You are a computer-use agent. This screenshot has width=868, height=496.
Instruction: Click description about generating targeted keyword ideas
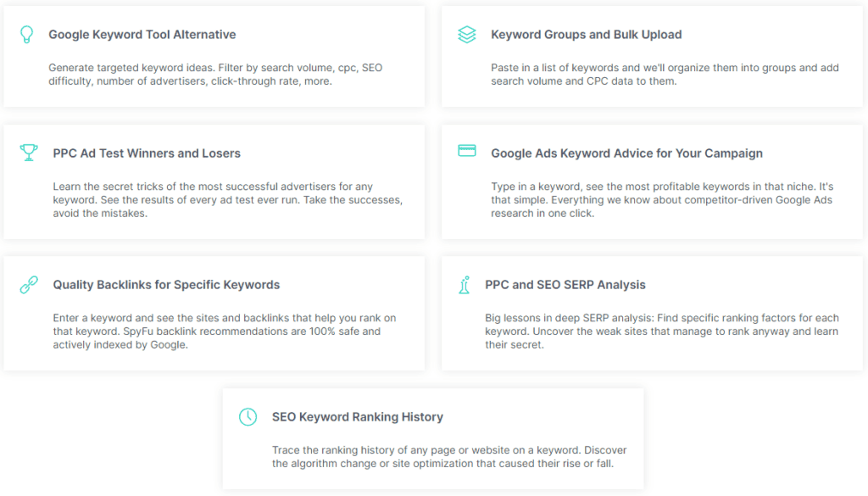pos(215,74)
